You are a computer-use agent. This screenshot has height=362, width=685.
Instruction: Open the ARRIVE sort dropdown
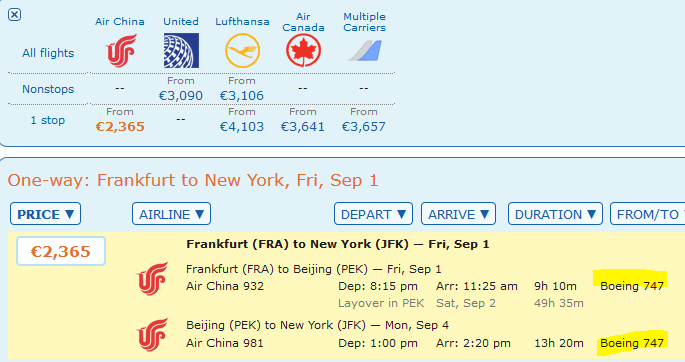coord(458,214)
